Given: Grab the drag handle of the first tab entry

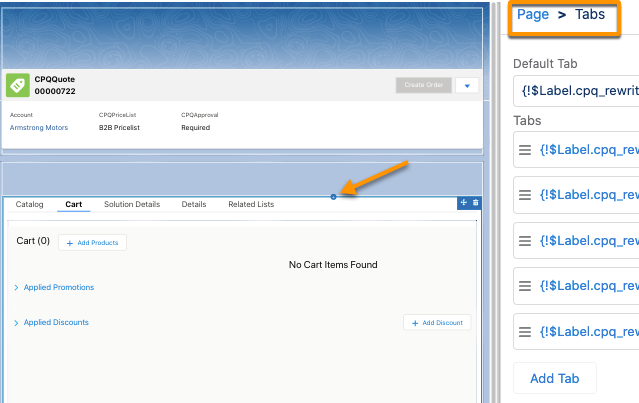Looking at the screenshot, I should (525, 150).
